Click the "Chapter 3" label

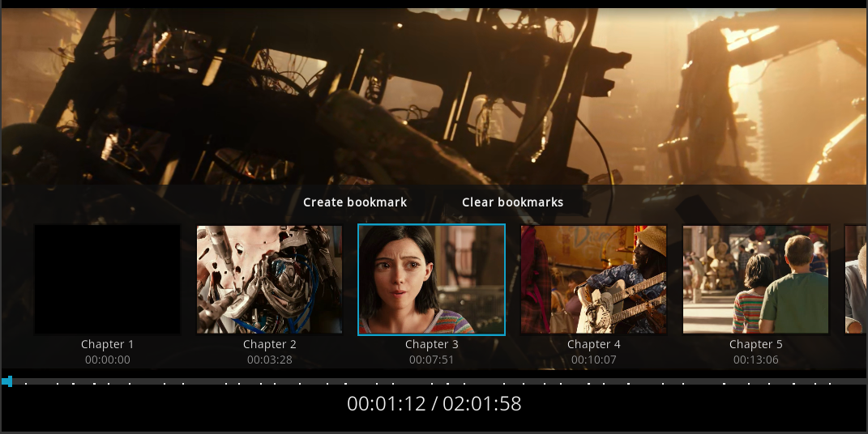point(432,344)
